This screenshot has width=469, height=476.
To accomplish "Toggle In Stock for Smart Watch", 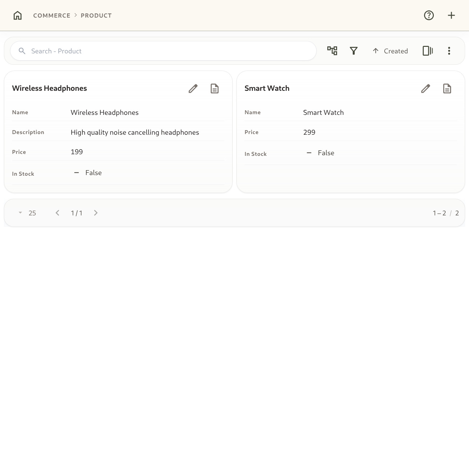I will (x=309, y=153).
